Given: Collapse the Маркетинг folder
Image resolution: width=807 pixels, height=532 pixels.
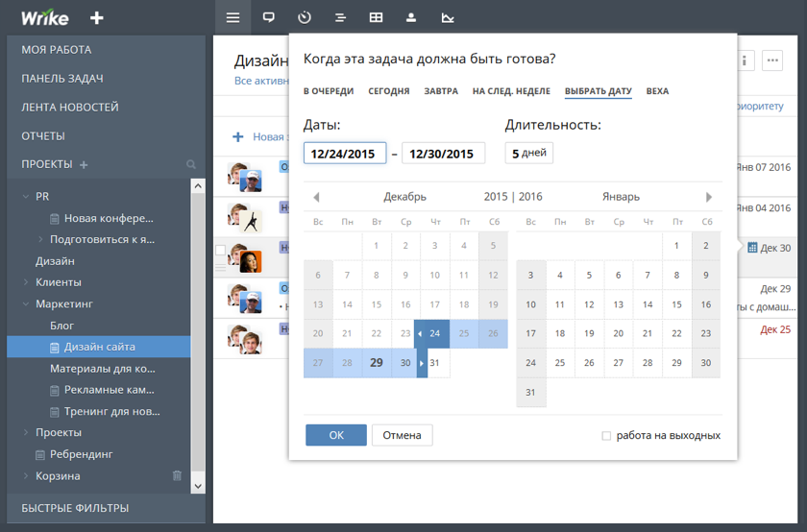Looking at the screenshot, I should click(26, 304).
